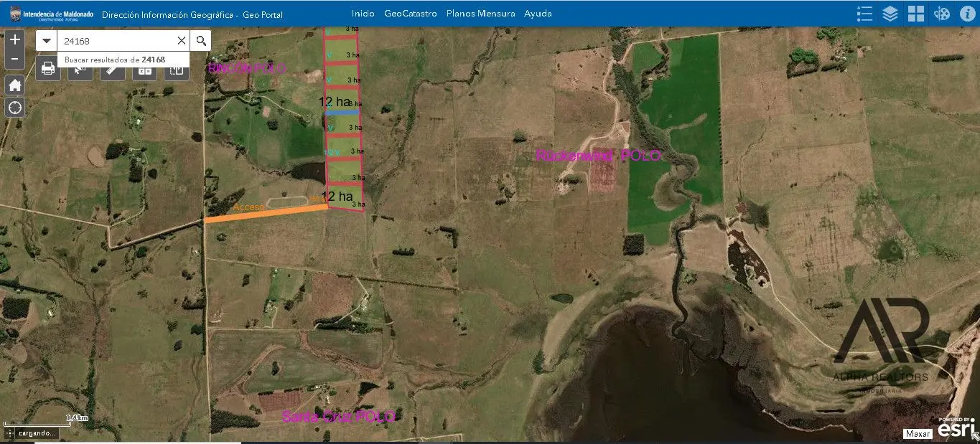Click the search magnifier button
The height and width of the screenshot is (444, 980).
tap(202, 41)
